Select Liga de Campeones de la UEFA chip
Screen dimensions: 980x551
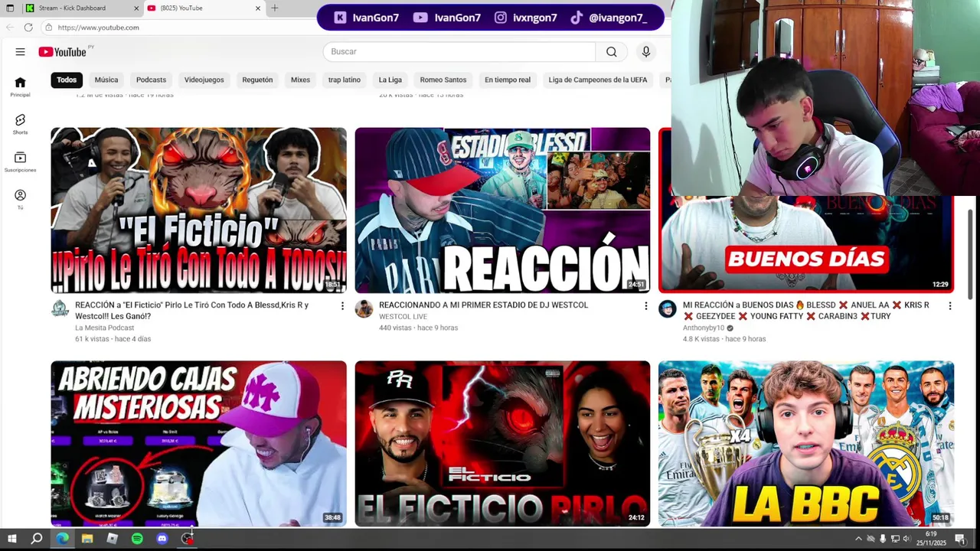pos(598,80)
